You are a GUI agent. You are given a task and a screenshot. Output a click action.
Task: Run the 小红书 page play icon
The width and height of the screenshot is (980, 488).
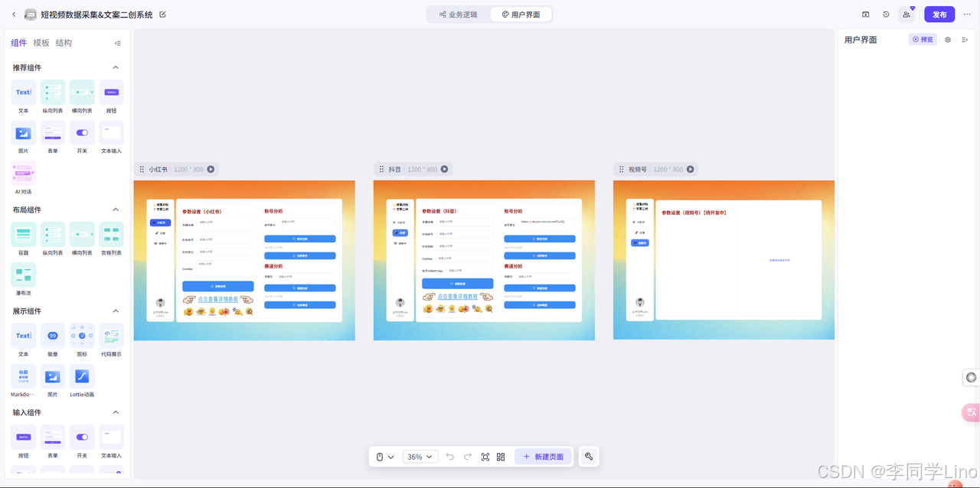point(211,169)
